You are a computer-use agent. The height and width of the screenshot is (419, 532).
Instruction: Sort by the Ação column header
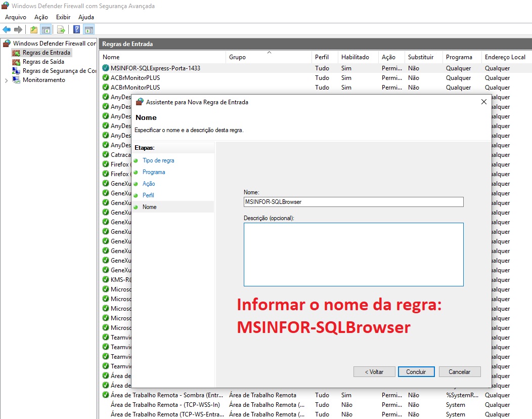pyautogui.click(x=391, y=57)
